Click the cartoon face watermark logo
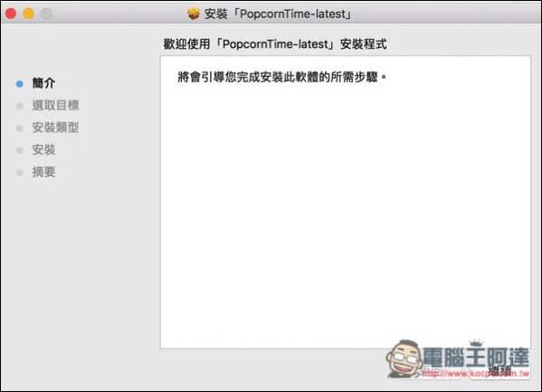The image size is (542, 392). (404, 359)
